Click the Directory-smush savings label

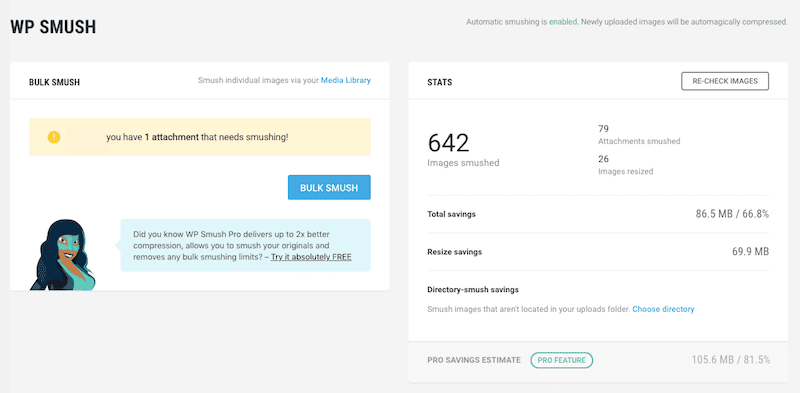tap(473, 290)
